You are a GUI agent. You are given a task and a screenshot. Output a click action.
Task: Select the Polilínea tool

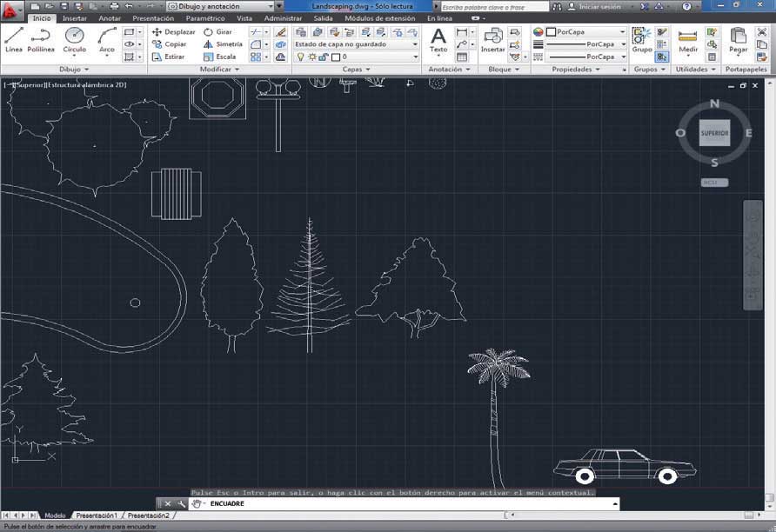pyautogui.click(x=41, y=40)
